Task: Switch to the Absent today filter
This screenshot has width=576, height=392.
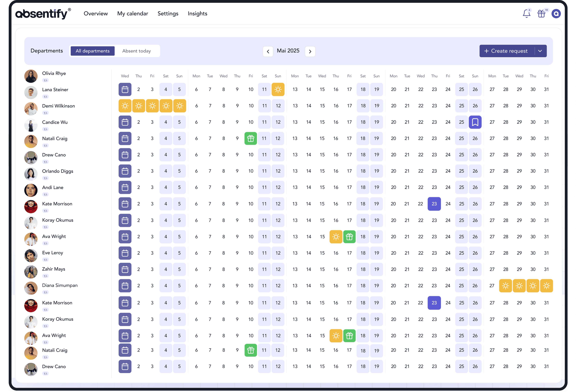Action: [x=136, y=51]
